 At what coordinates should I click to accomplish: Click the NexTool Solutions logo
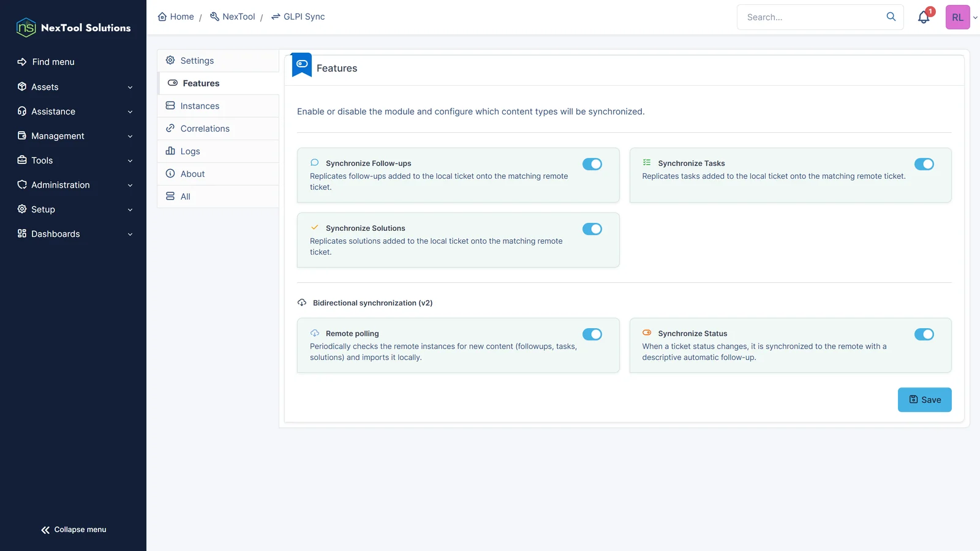coord(73,28)
